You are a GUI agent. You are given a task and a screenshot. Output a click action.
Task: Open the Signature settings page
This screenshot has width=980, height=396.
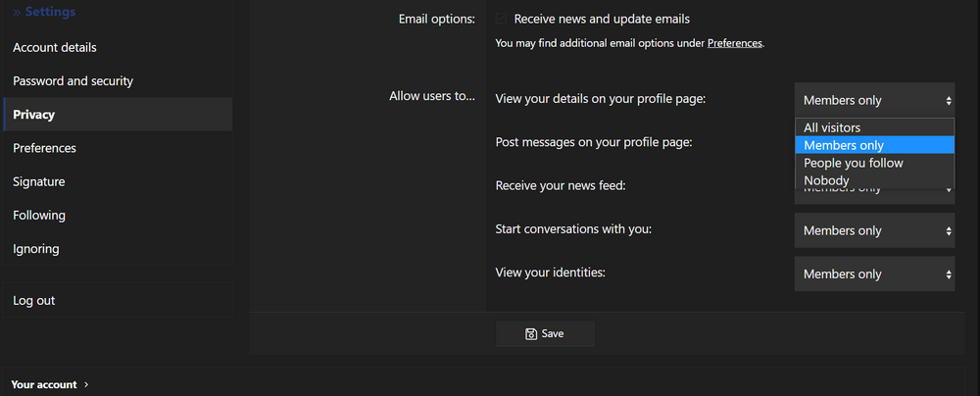click(x=39, y=181)
